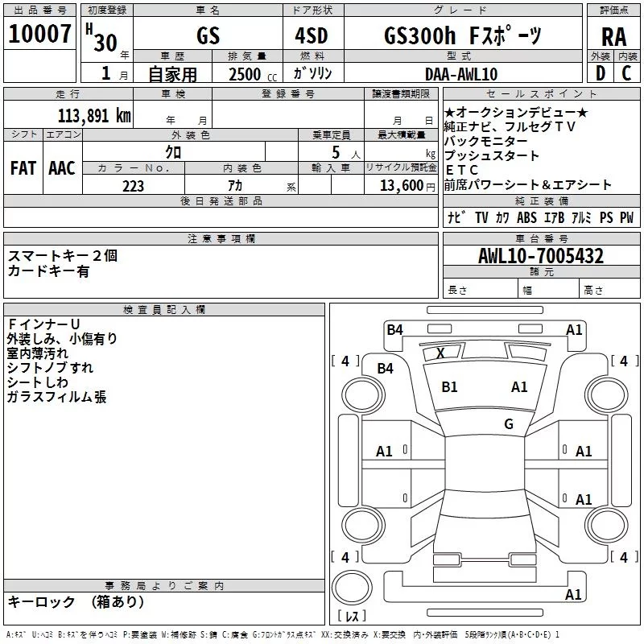
Task: Select the プッシュスタート sales point
Action: pyautogui.click(x=492, y=155)
